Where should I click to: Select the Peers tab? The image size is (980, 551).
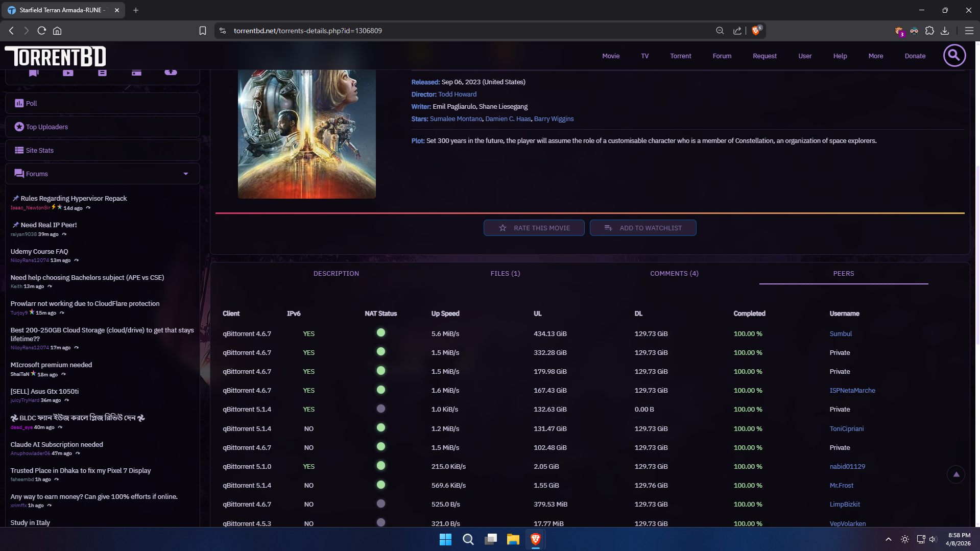click(844, 274)
